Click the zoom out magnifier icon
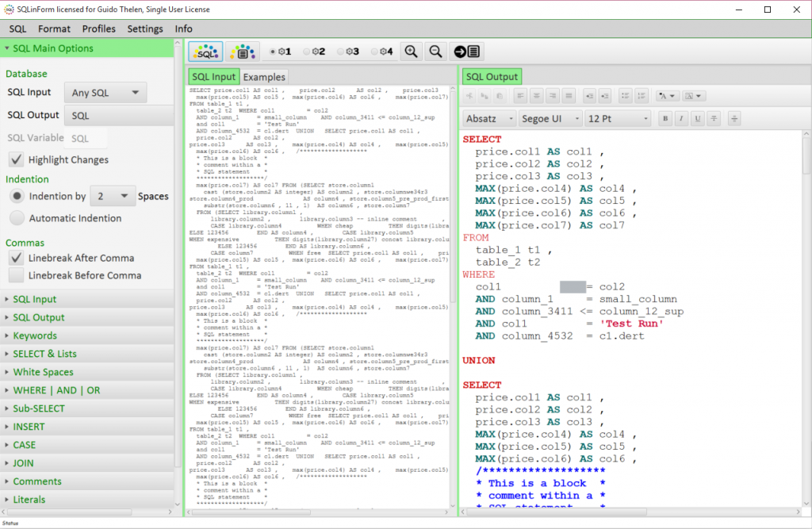Screen dimensions: 812x529 435,52
